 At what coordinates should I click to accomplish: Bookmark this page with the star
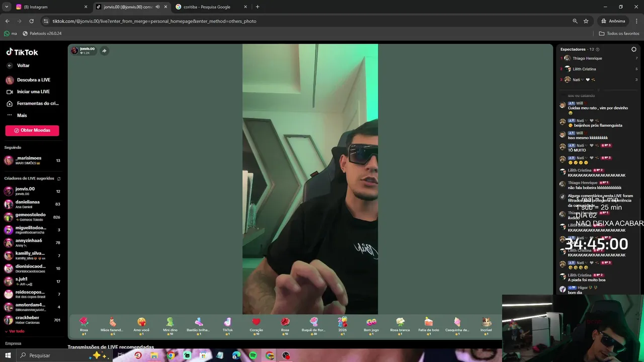click(x=586, y=21)
